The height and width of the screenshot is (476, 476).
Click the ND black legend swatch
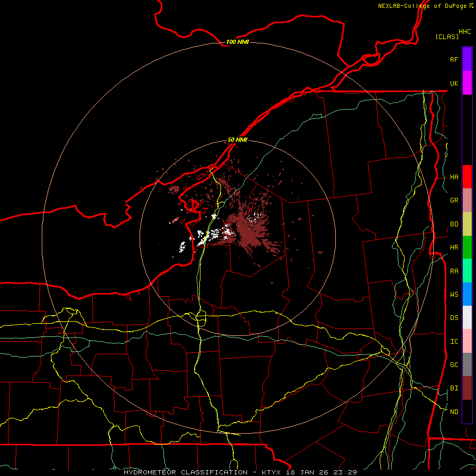pyautogui.click(x=467, y=411)
